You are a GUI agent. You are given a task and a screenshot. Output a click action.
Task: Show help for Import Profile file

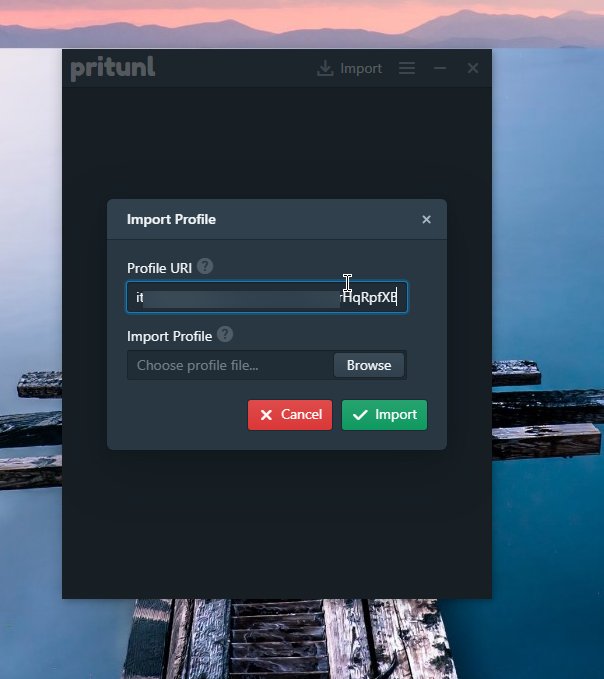225,335
